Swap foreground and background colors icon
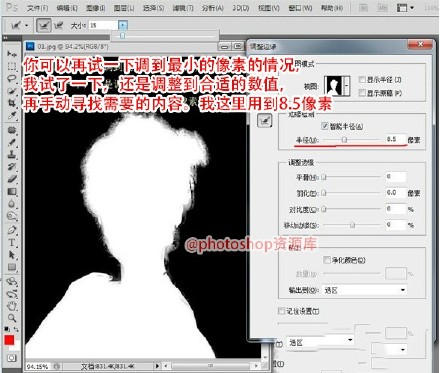 point(16,329)
